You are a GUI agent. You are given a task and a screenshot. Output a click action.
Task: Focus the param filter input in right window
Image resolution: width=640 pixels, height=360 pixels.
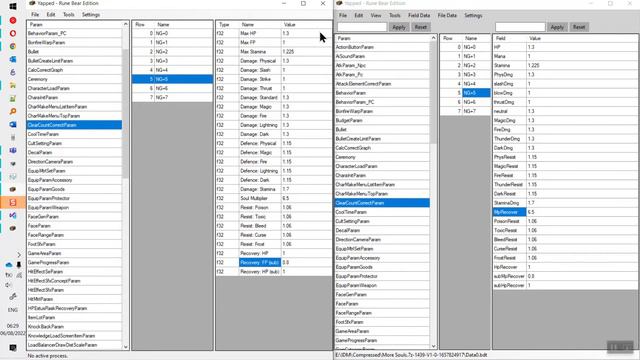(x=362, y=27)
